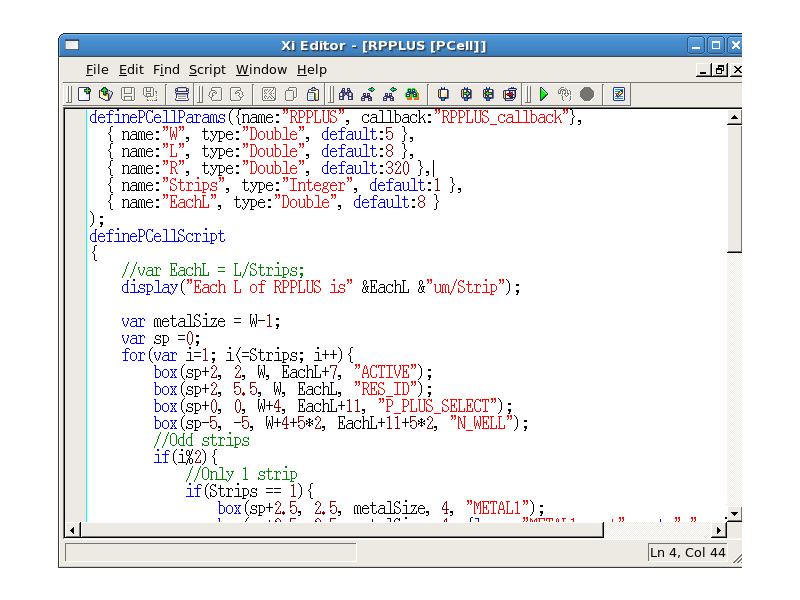Click the Print icon in the toolbar
The image size is (800, 600).
(x=181, y=94)
